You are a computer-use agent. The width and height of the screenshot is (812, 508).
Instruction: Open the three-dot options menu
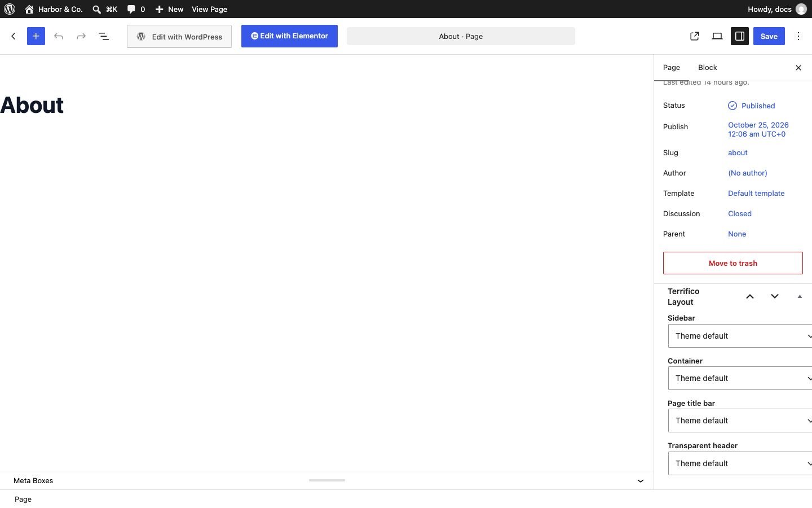pyautogui.click(x=798, y=36)
